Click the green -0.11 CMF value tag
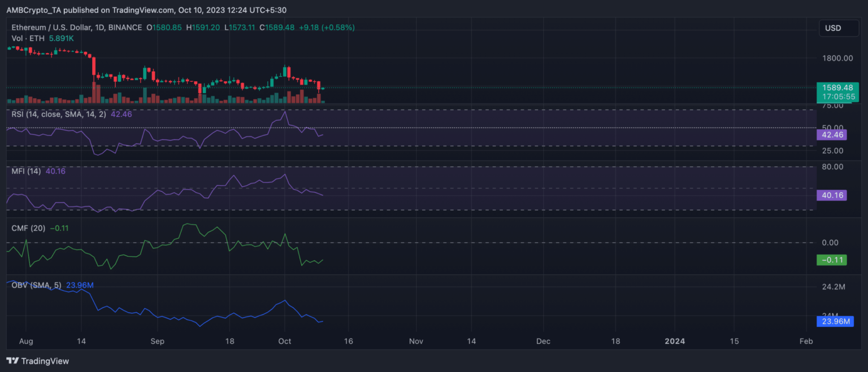 (x=832, y=260)
